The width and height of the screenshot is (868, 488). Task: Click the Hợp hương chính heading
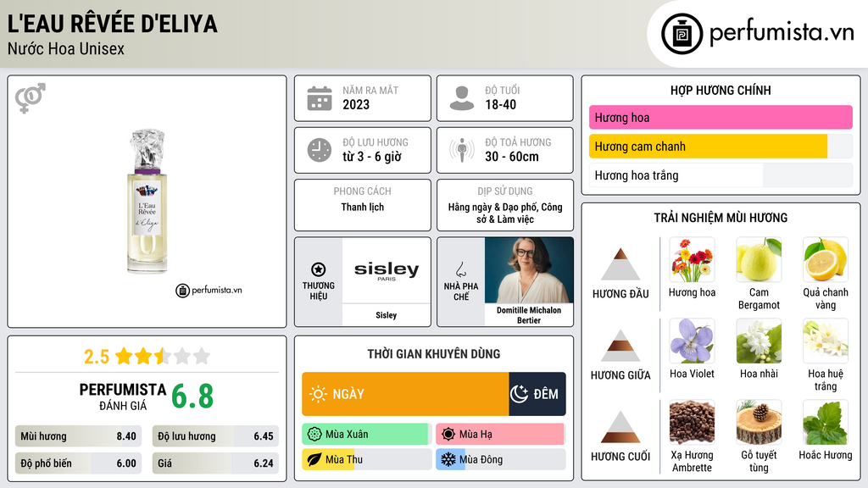coord(721,90)
